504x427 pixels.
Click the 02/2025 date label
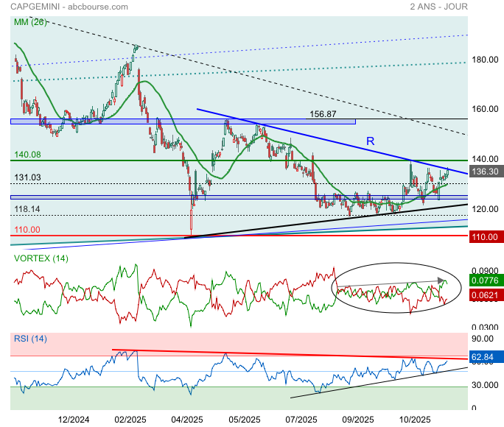click(x=130, y=420)
